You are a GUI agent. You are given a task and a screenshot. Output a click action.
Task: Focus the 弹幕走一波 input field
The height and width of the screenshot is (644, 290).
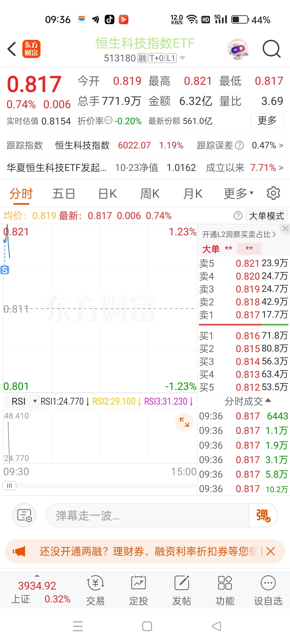pos(148,515)
